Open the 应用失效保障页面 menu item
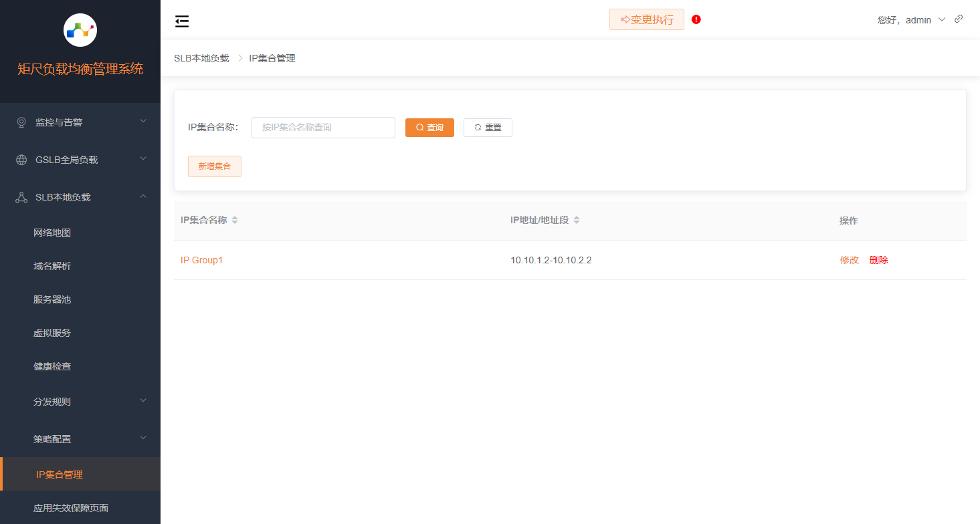This screenshot has width=980, height=524. click(x=71, y=507)
